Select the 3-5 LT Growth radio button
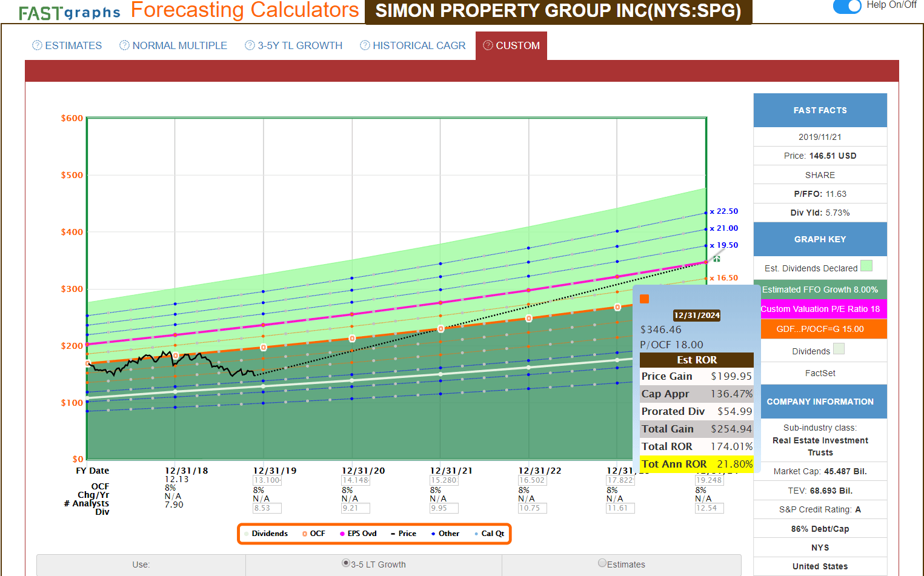This screenshot has width=924, height=576. (346, 563)
